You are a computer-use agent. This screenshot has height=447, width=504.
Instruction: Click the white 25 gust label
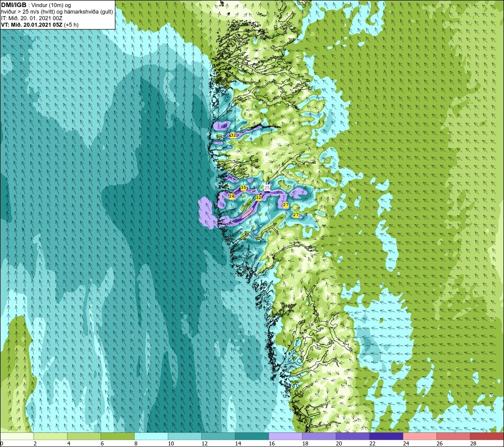(x=267, y=187)
